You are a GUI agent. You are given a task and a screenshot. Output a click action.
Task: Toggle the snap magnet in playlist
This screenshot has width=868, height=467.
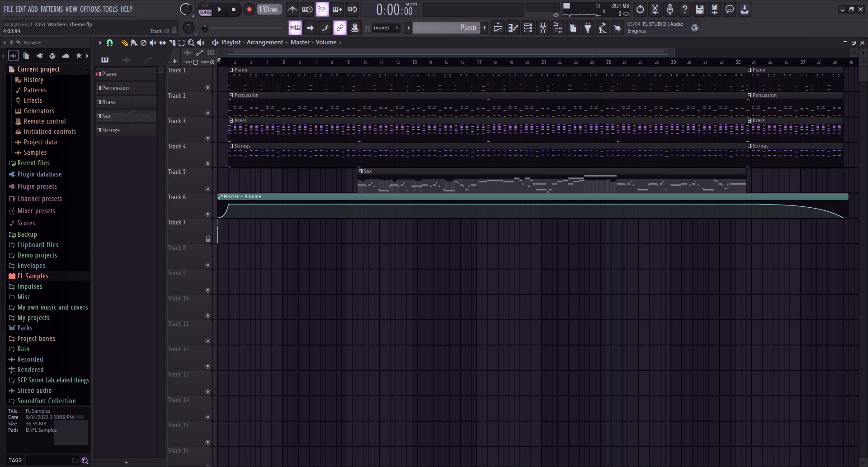(x=109, y=43)
